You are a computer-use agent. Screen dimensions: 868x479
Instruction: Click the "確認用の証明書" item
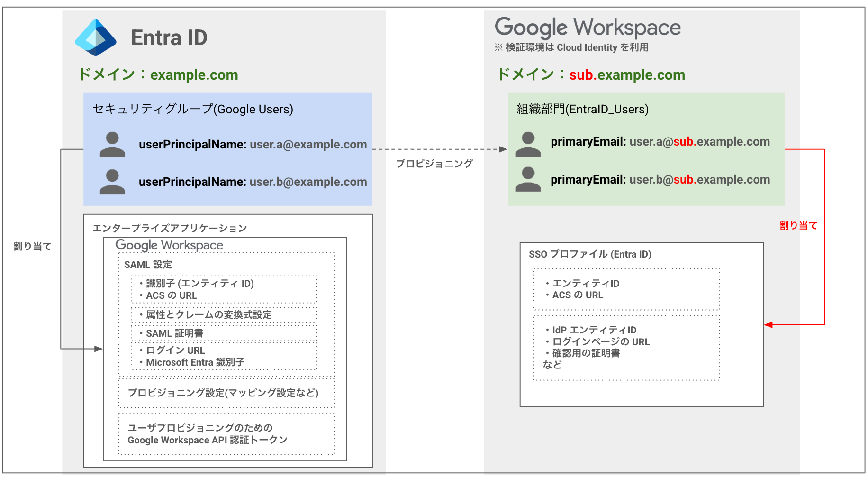tap(586, 353)
